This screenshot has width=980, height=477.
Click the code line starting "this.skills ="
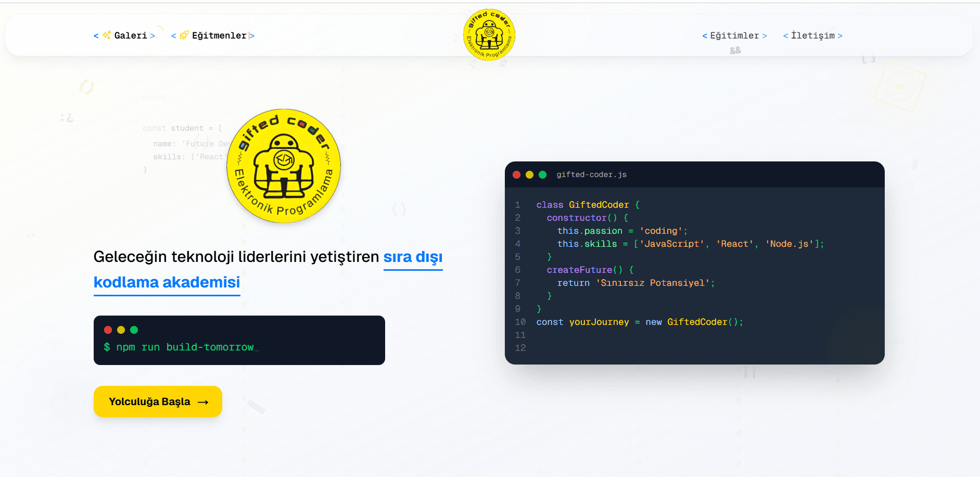click(x=691, y=244)
